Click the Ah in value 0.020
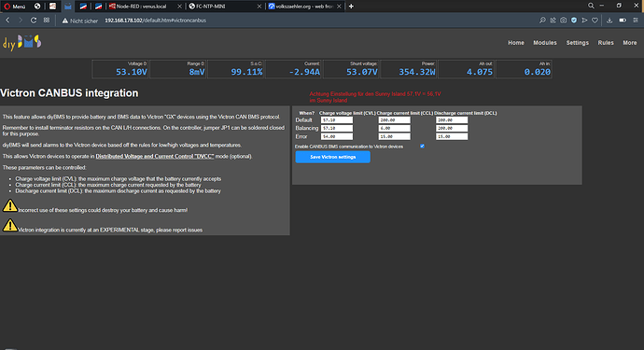This screenshot has height=350, width=644. coord(538,72)
